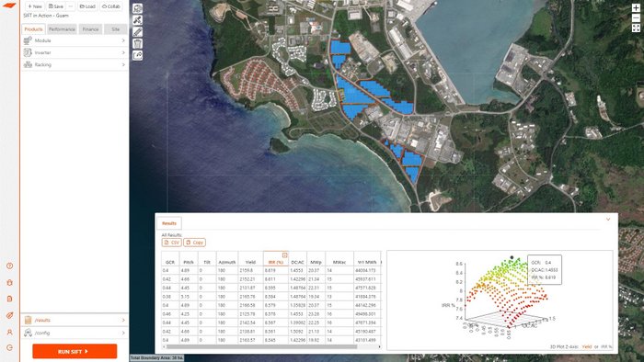Click the trash delete tool on map

[x=138, y=43]
